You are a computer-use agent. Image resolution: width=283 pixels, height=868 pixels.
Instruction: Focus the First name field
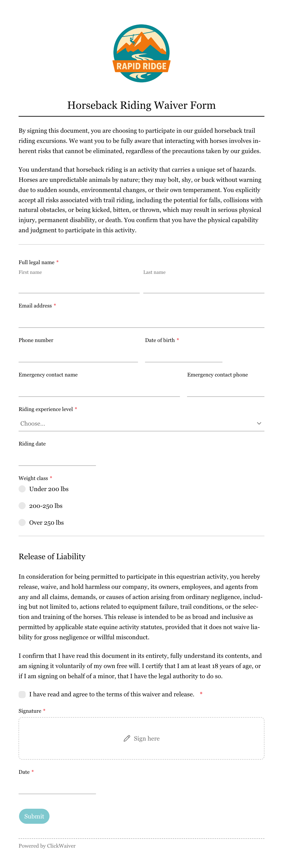coord(79,285)
